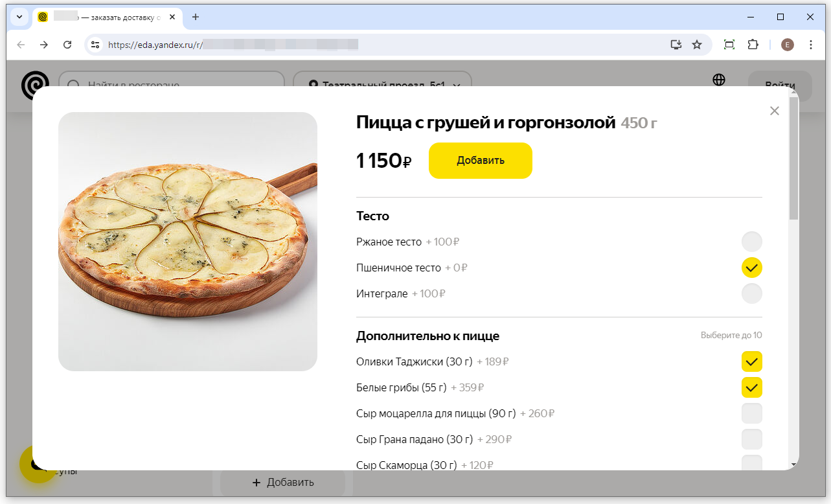Viewport: 831px width, 504px height.
Task: Click the modal vertical scrollbar thumb
Action: pos(793,159)
